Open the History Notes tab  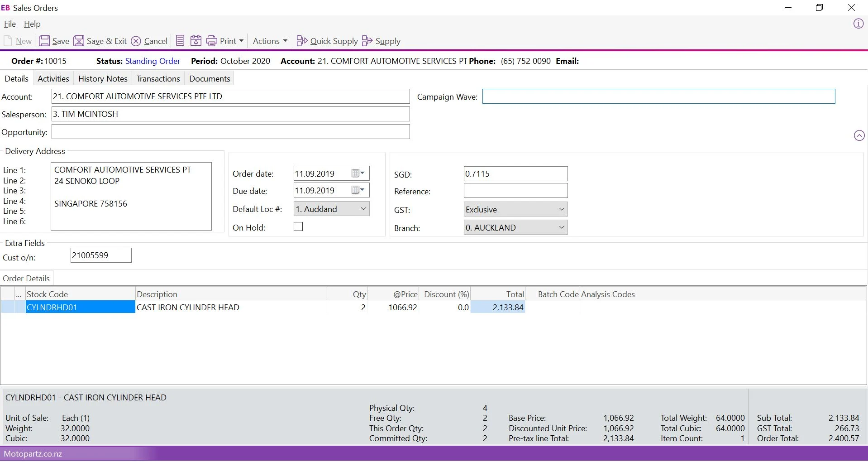point(103,79)
